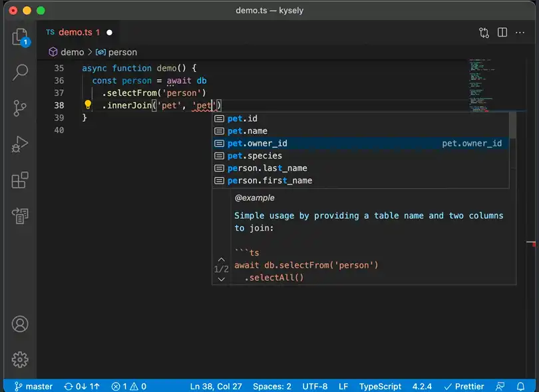Choose person.last_name suggestion
Screen dimensions: 539x392
(361, 168)
